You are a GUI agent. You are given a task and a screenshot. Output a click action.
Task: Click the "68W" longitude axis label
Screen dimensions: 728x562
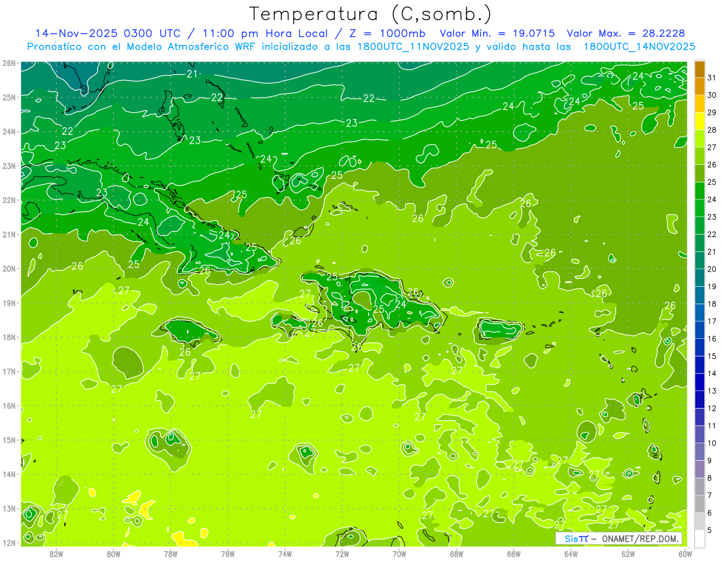click(457, 554)
